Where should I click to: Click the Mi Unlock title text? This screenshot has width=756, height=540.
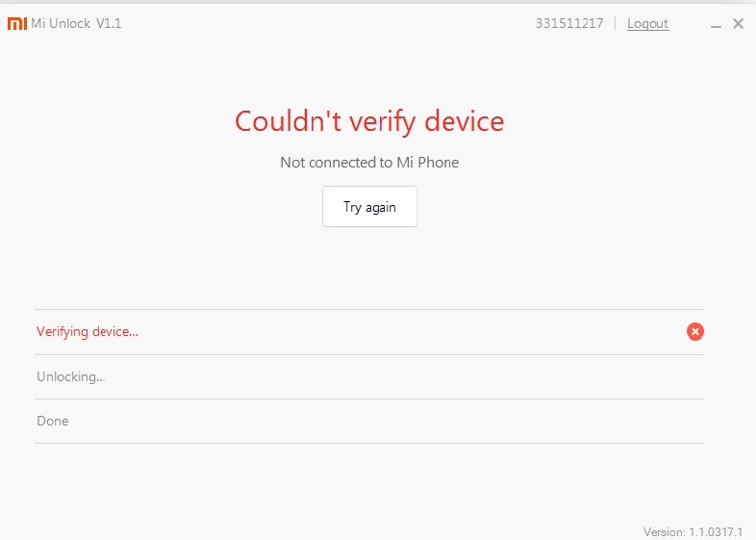tap(61, 24)
